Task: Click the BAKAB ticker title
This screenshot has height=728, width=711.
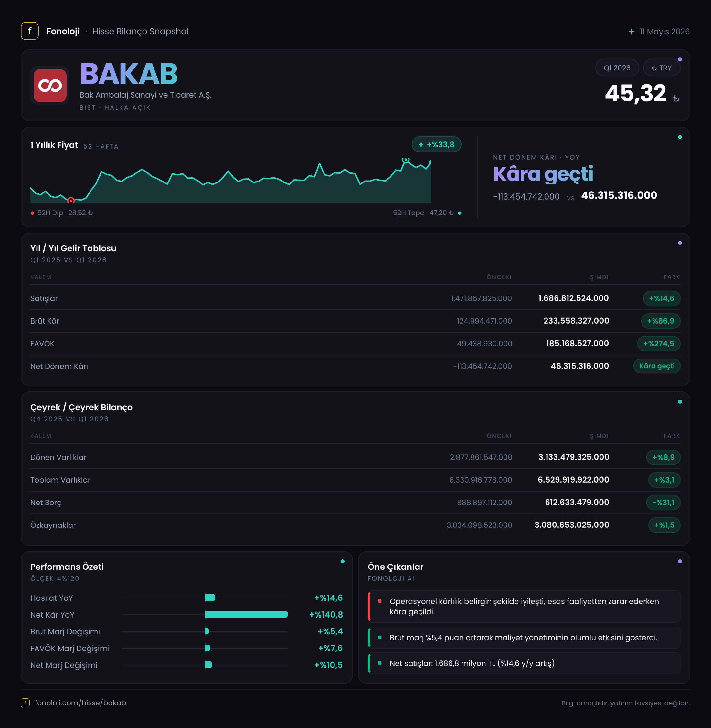Action: point(129,74)
